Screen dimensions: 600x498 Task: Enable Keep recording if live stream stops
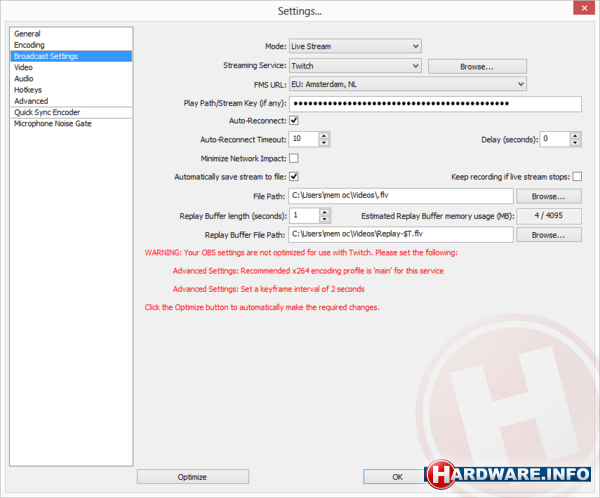point(577,176)
